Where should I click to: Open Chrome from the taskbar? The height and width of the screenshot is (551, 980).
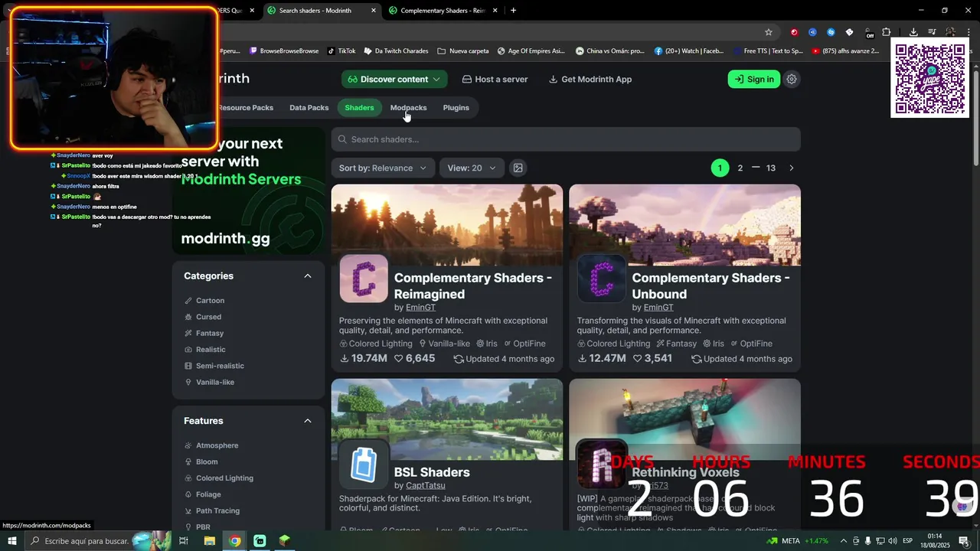[235, 541]
